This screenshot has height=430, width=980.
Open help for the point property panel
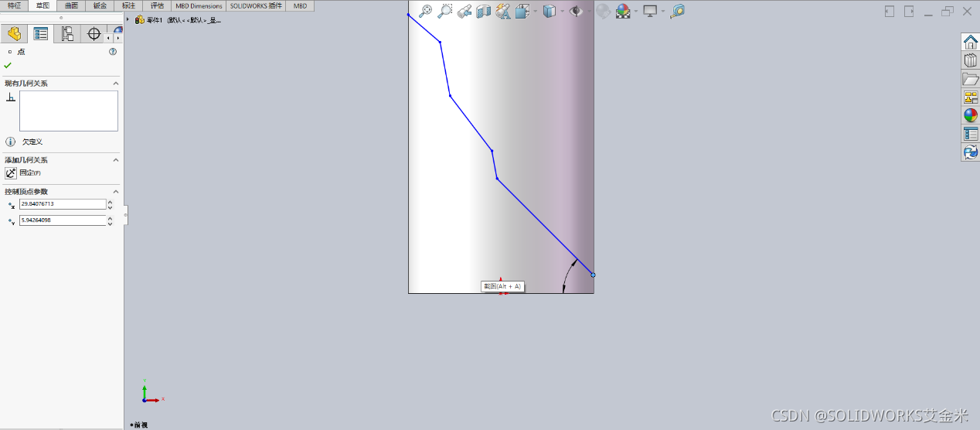(x=113, y=52)
